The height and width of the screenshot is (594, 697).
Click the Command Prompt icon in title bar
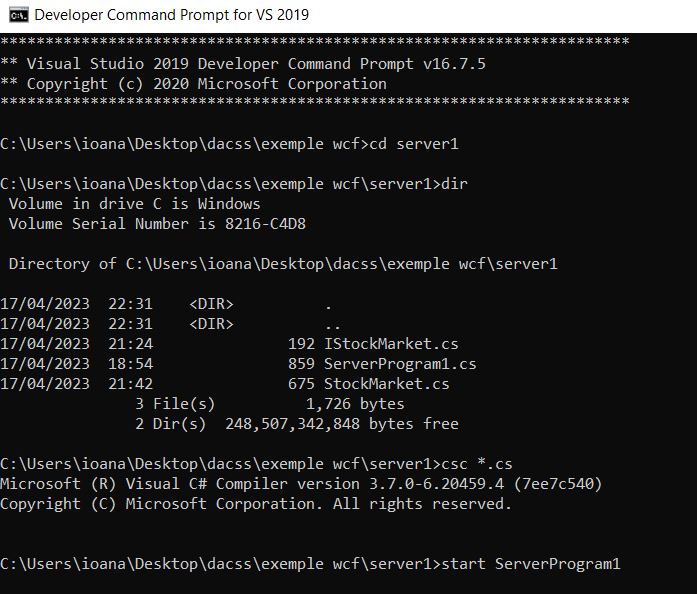15,15
